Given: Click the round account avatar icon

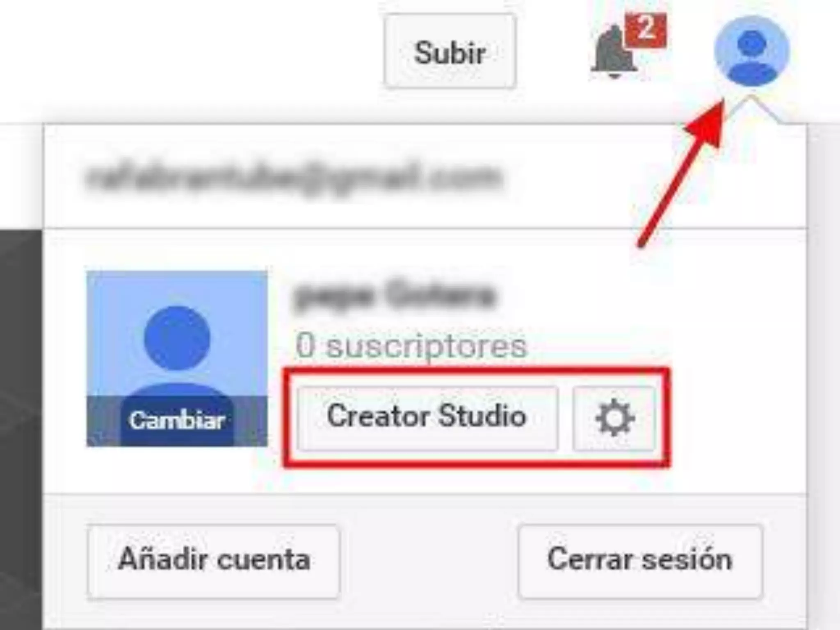Looking at the screenshot, I should click(751, 51).
